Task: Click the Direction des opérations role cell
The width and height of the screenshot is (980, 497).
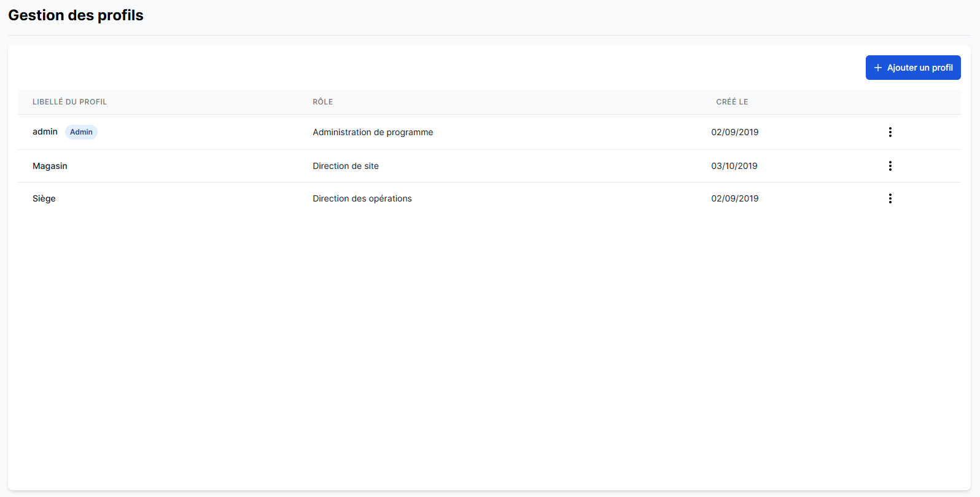Action: (x=362, y=198)
